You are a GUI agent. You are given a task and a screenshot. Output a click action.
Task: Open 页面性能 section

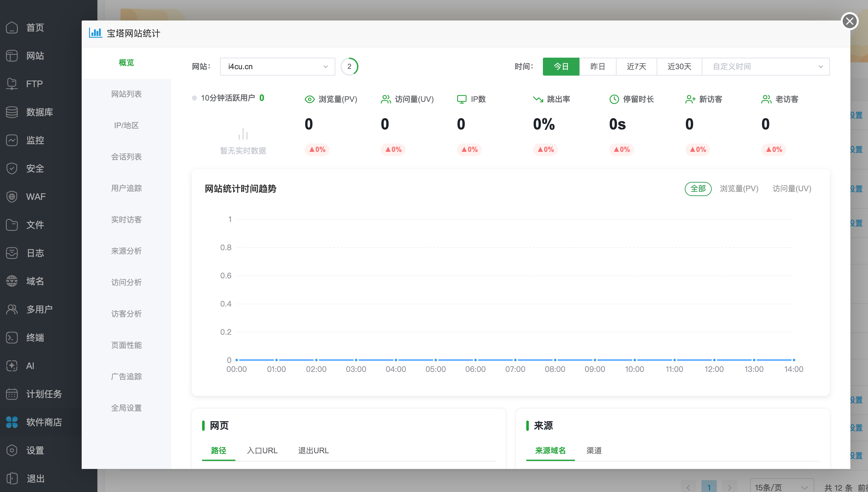coord(127,345)
